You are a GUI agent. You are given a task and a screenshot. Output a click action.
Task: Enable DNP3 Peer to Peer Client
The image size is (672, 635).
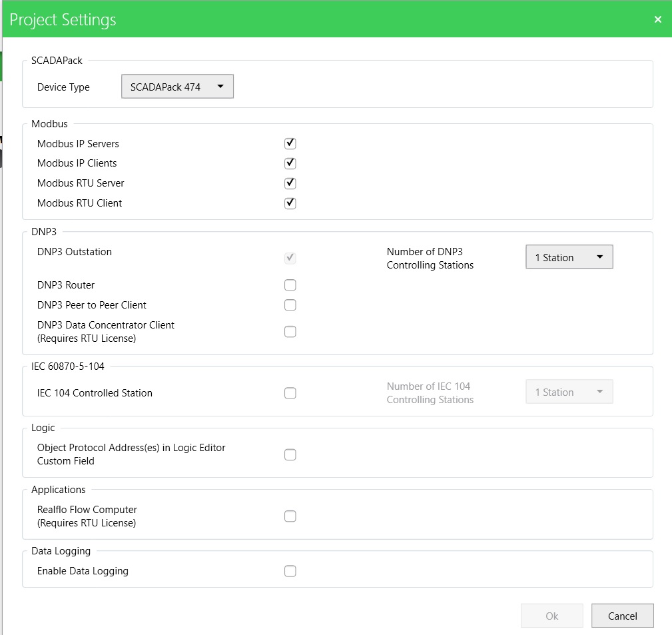(x=290, y=305)
